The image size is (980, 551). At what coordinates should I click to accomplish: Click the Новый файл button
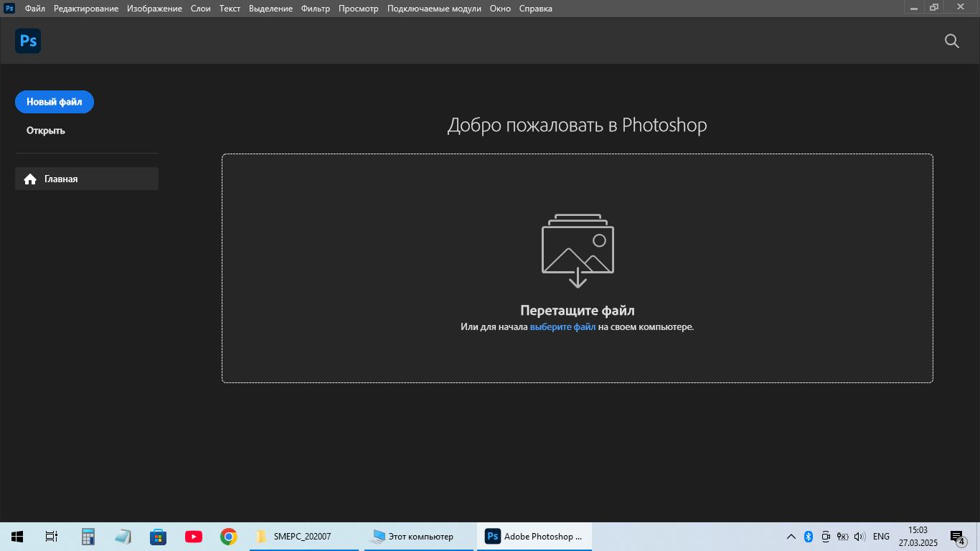tap(55, 102)
